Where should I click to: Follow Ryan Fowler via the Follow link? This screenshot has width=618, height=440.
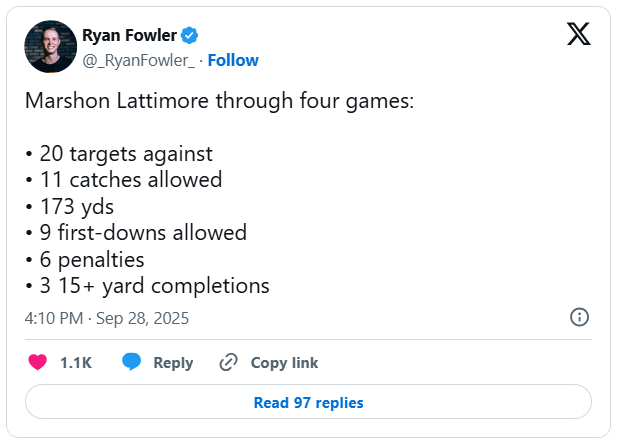click(x=232, y=60)
